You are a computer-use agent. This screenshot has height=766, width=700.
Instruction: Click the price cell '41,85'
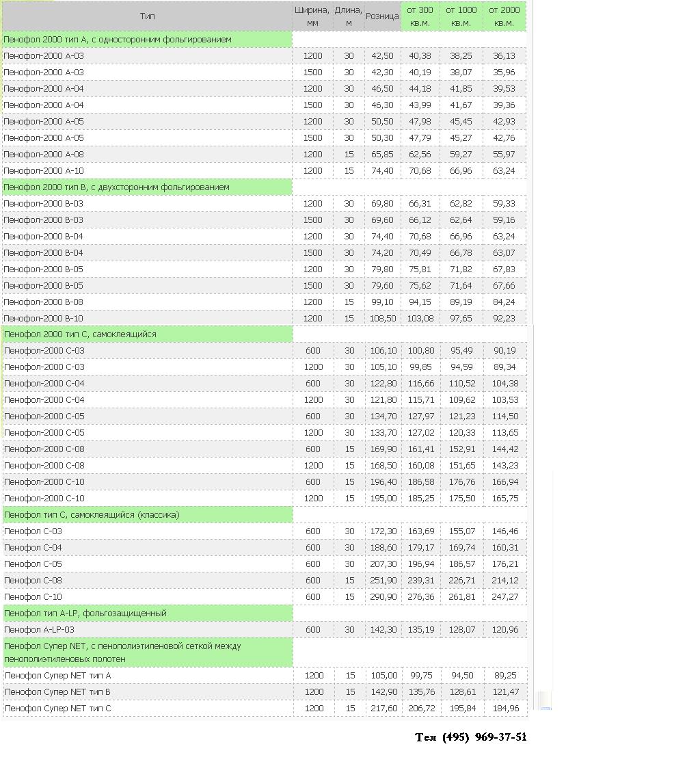461,89
